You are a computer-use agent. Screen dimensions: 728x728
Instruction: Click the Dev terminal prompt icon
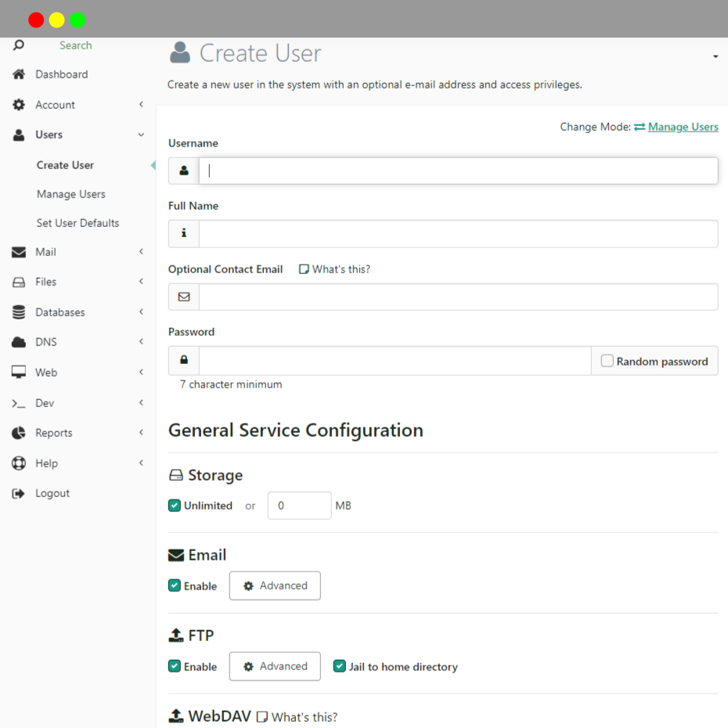(19, 403)
